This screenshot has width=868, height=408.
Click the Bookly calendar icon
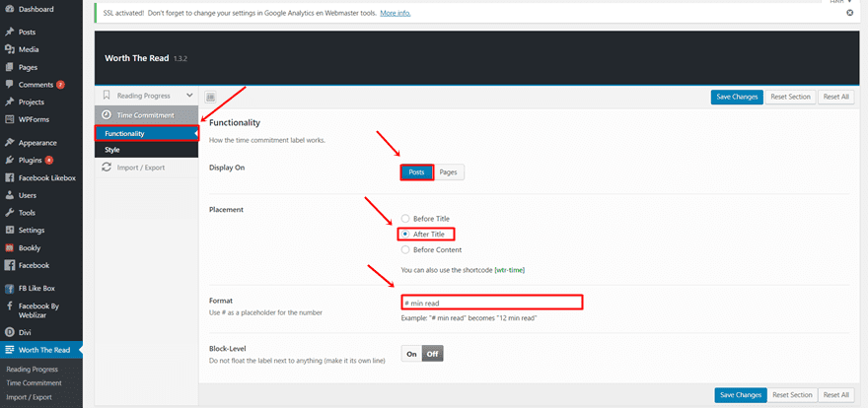click(10, 248)
